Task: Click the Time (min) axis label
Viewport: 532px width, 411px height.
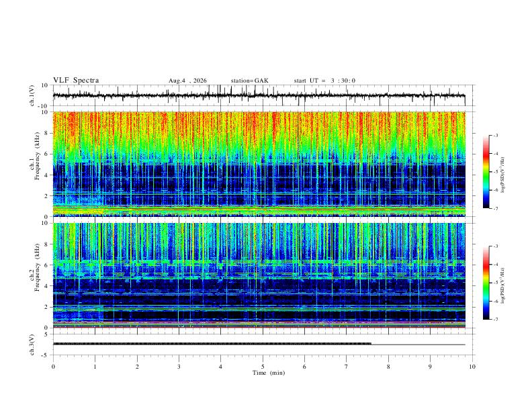Action: pyautogui.click(x=269, y=373)
